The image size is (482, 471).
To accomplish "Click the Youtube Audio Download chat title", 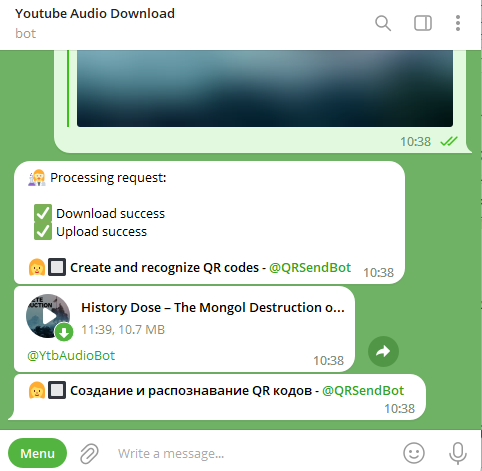I will tap(95, 14).
